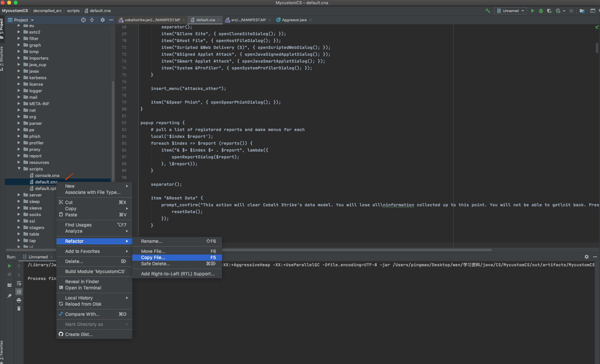This screenshot has height=364, width=600.
Task: Click Create Gist... in the context menu
Action: click(79, 334)
